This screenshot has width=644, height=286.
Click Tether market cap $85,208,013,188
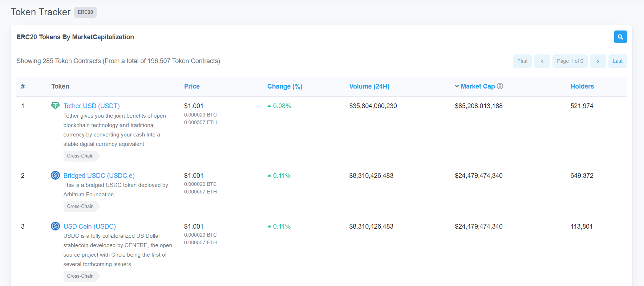(x=479, y=106)
